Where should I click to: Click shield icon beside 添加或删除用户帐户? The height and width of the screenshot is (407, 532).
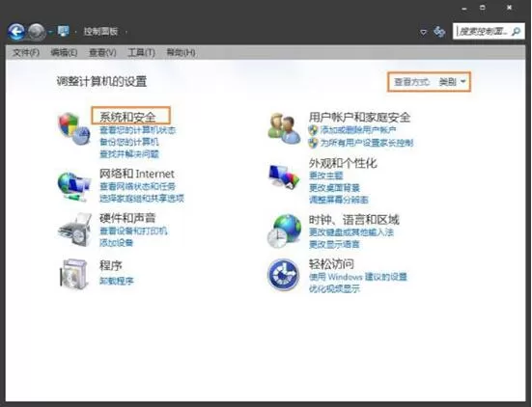(x=313, y=130)
